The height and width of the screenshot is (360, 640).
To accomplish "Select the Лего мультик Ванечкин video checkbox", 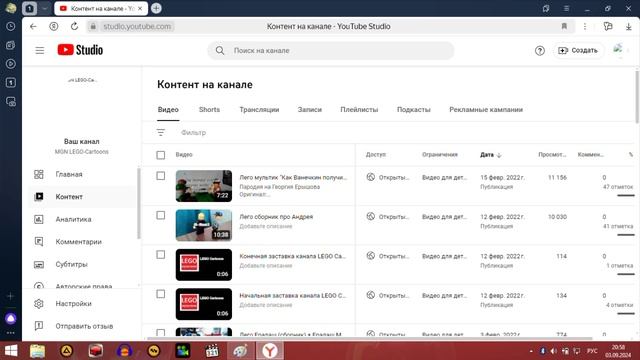I will click(x=161, y=176).
